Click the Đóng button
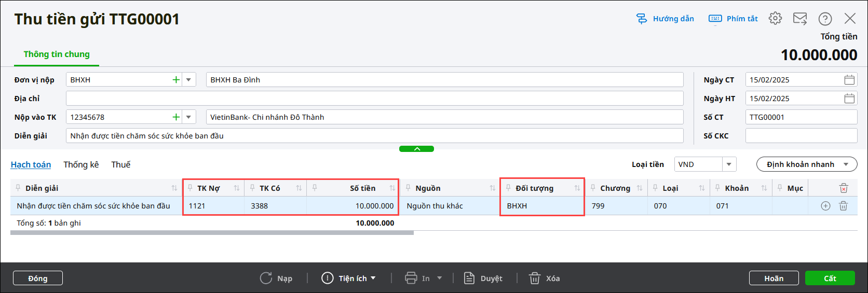Image resolution: width=868 pixels, height=293 pixels. point(38,278)
